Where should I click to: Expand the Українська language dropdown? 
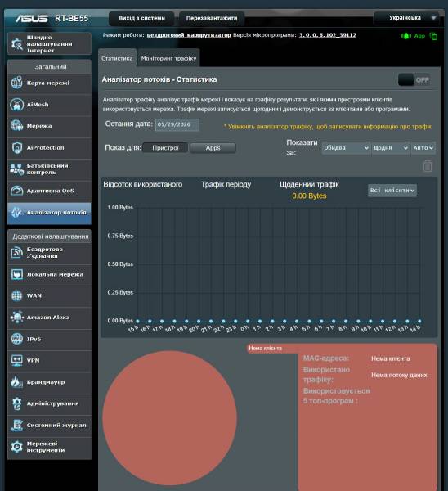pos(406,18)
